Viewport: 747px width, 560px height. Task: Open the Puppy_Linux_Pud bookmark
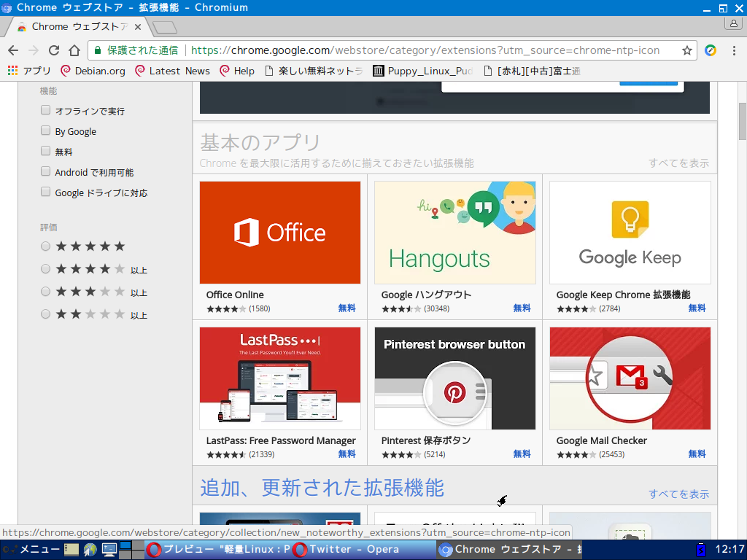423,71
